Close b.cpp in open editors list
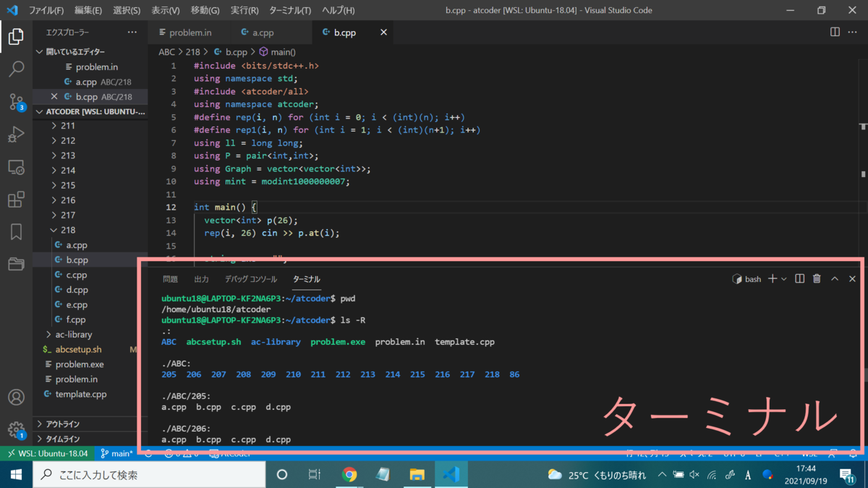868x488 pixels. [x=54, y=96]
